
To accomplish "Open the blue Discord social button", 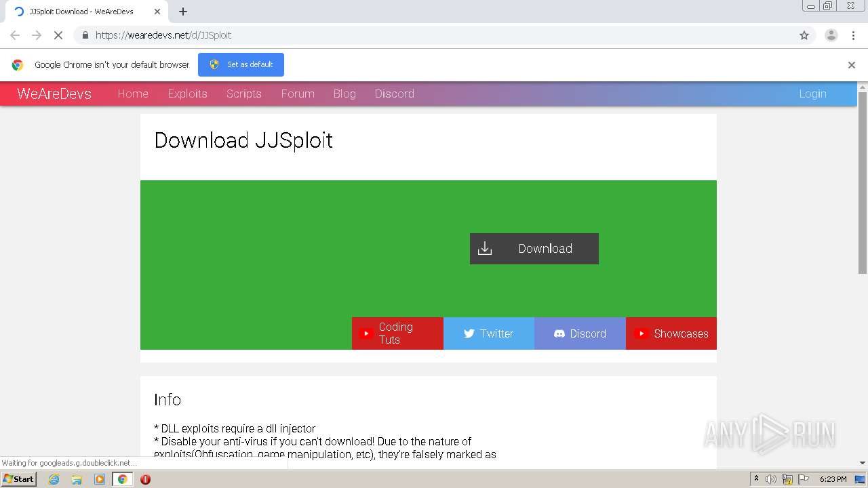I will 580,333.
